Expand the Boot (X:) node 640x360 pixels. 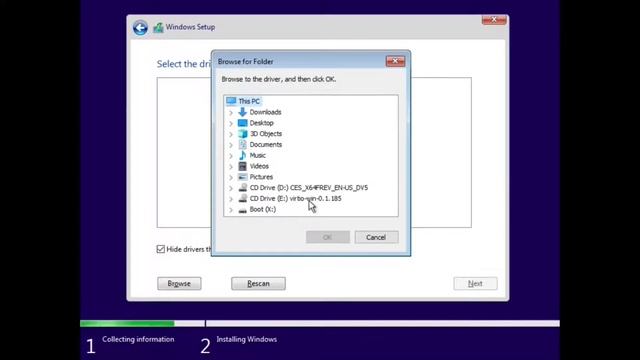coord(231,210)
